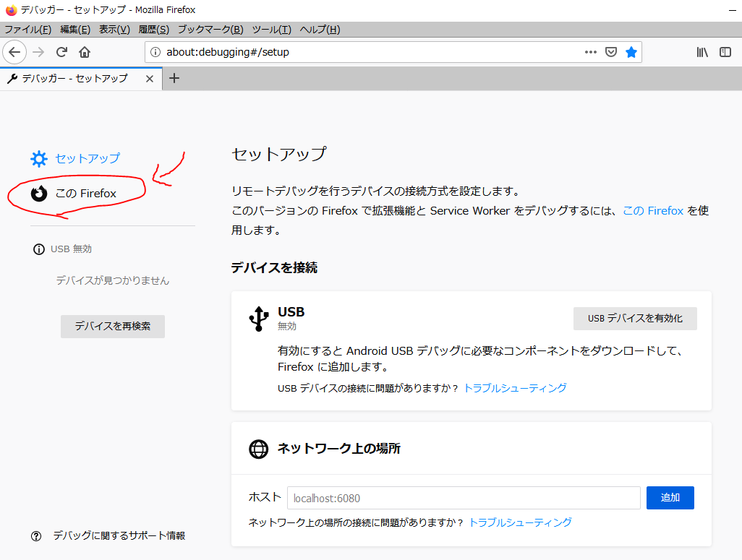Image resolution: width=742 pixels, height=560 pixels.
Task: Click the デバイスが見つかりません message
Action: pos(113,281)
